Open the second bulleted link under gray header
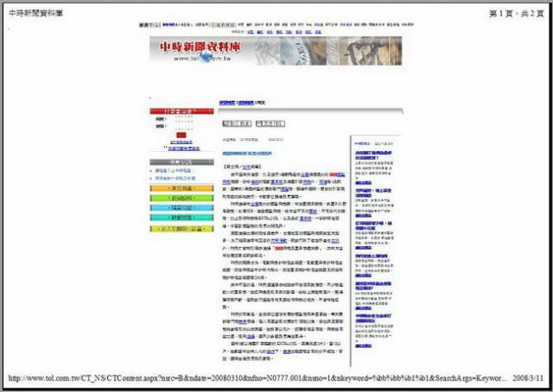 (175, 179)
